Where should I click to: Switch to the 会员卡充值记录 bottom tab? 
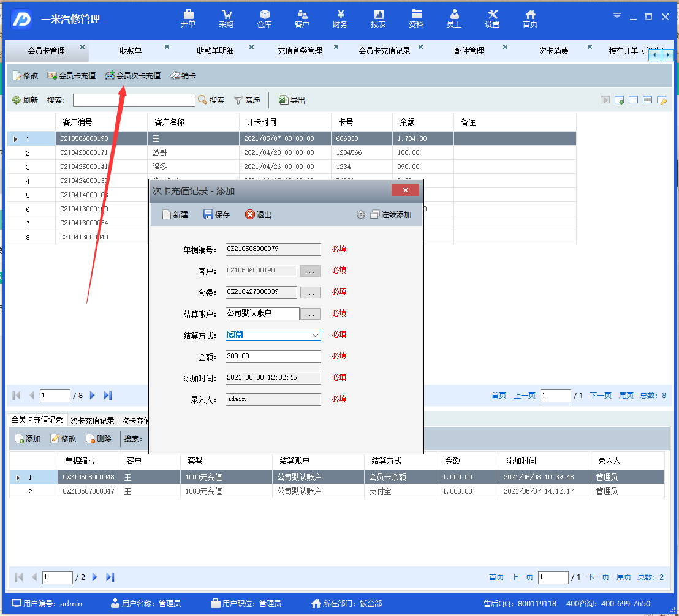37,420
